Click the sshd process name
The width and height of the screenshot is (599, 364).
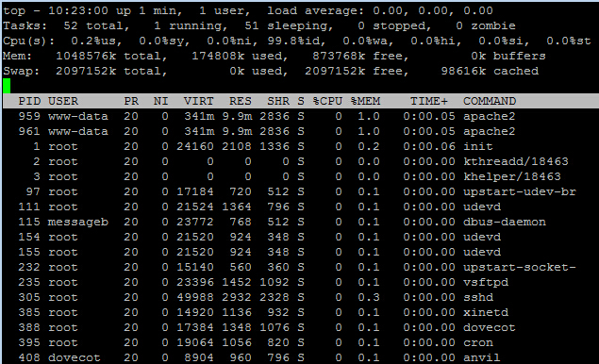pyautogui.click(x=478, y=298)
